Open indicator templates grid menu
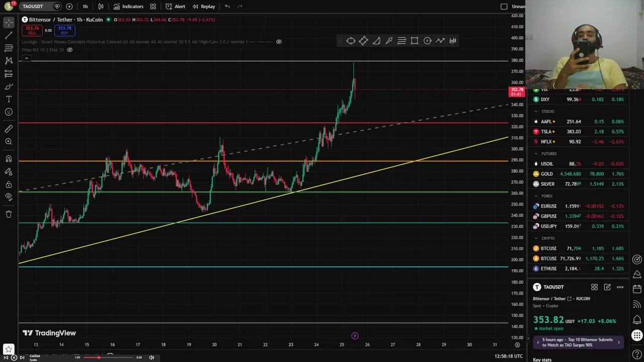This screenshot has width=644, height=362. coord(153,7)
